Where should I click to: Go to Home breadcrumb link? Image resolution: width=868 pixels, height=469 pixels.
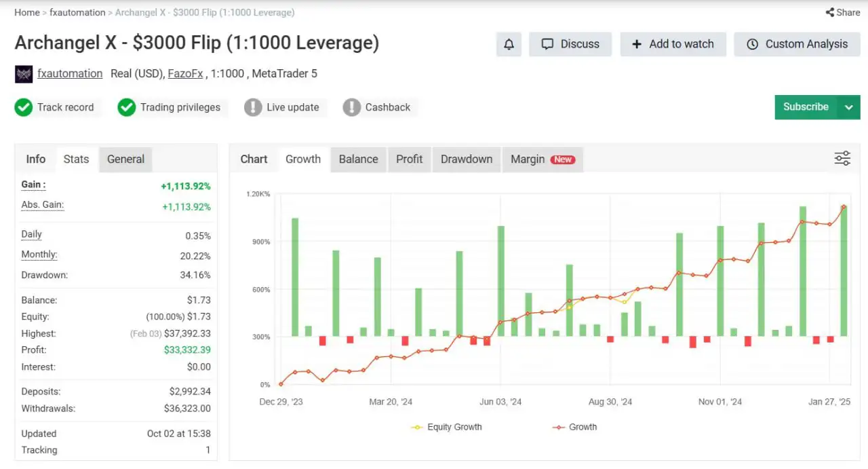tap(27, 12)
